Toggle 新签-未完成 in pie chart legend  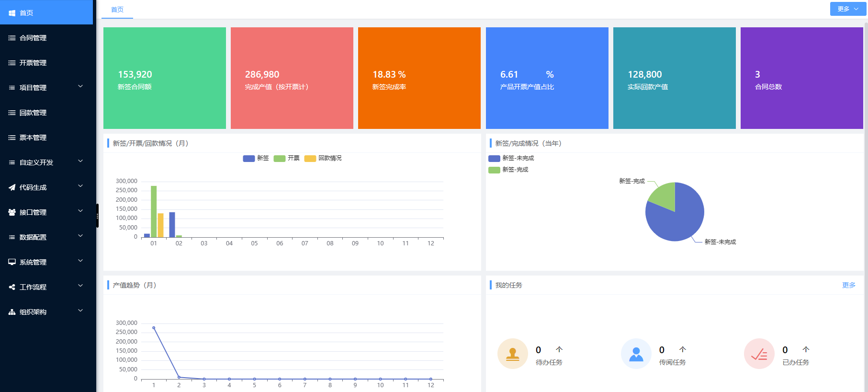tap(511, 158)
